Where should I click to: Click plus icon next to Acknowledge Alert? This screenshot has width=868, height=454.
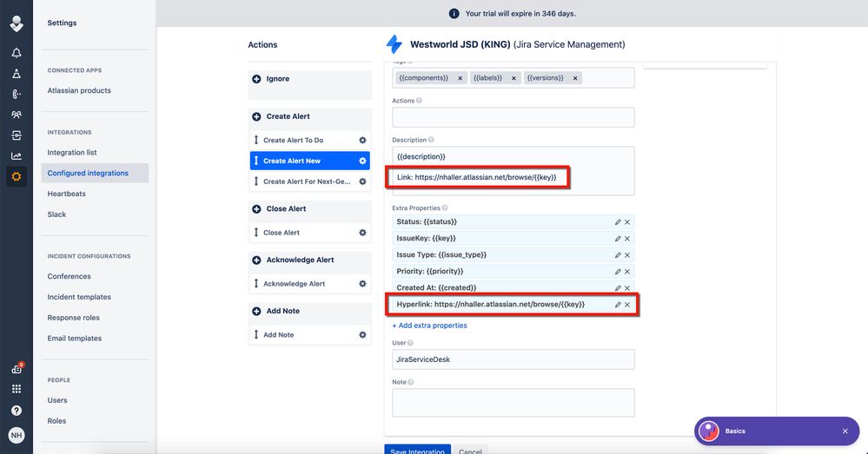tap(256, 260)
